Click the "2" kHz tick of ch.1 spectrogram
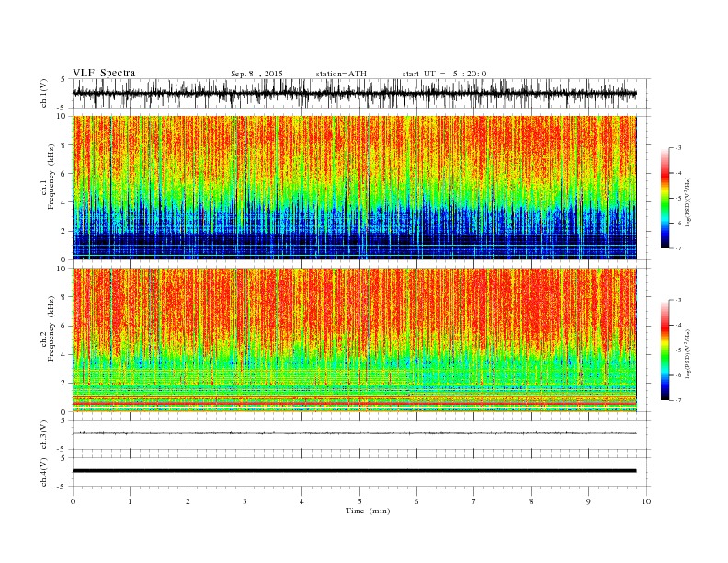The image size is (728, 563). tap(64, 231)
